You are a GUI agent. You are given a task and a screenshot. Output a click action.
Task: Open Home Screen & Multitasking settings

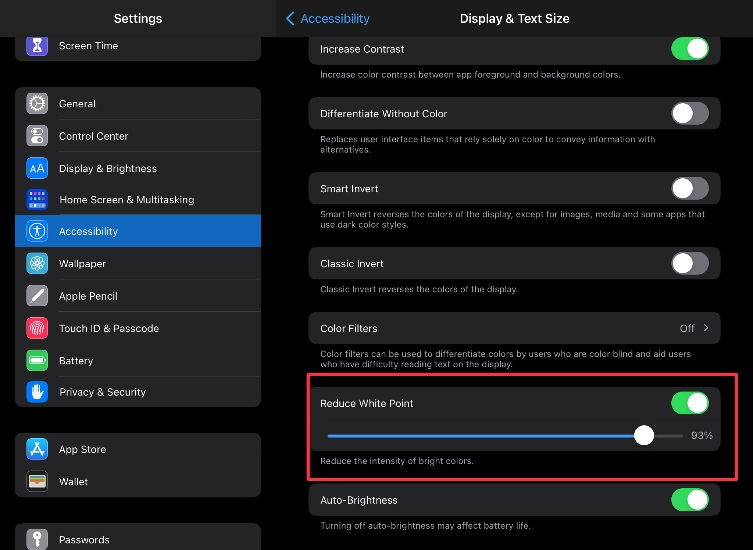click(x=138, y=199)
